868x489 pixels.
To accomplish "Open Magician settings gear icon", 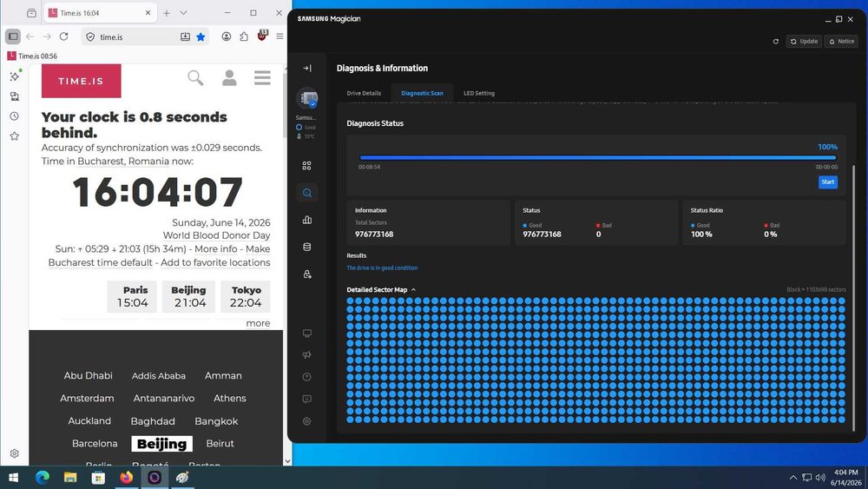I will 306,421.
